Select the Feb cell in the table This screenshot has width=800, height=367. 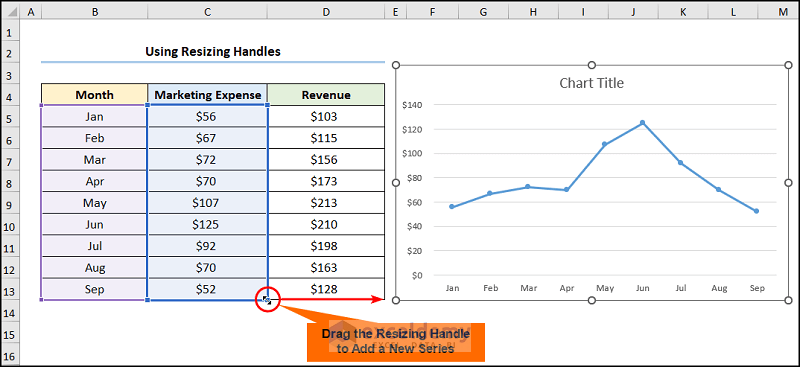click(x=94, y=138)
